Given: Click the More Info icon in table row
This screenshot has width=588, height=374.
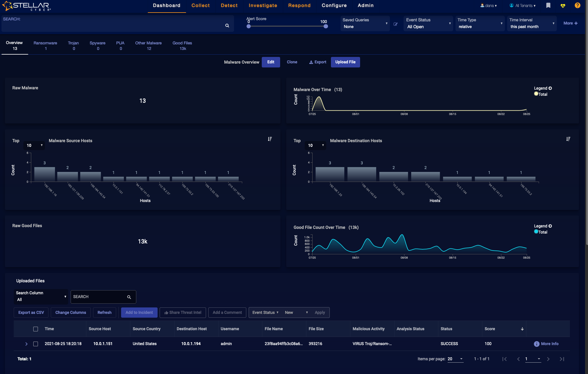Looking at the screenshot, I should 536,344.
